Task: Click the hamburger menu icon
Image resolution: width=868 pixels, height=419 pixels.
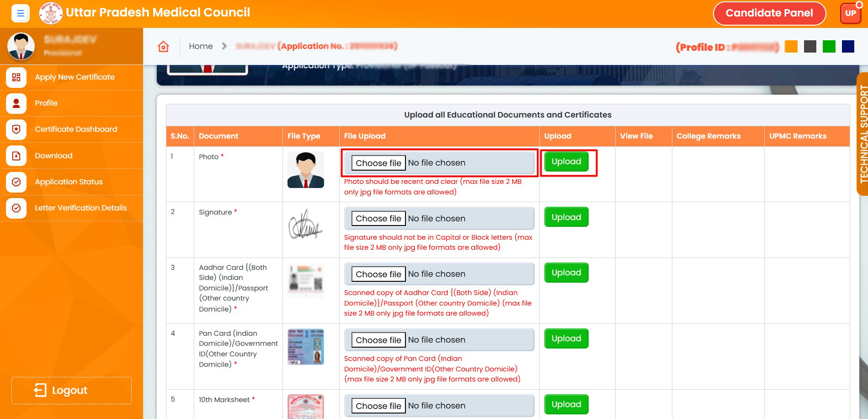Action: tap(20, 13)
